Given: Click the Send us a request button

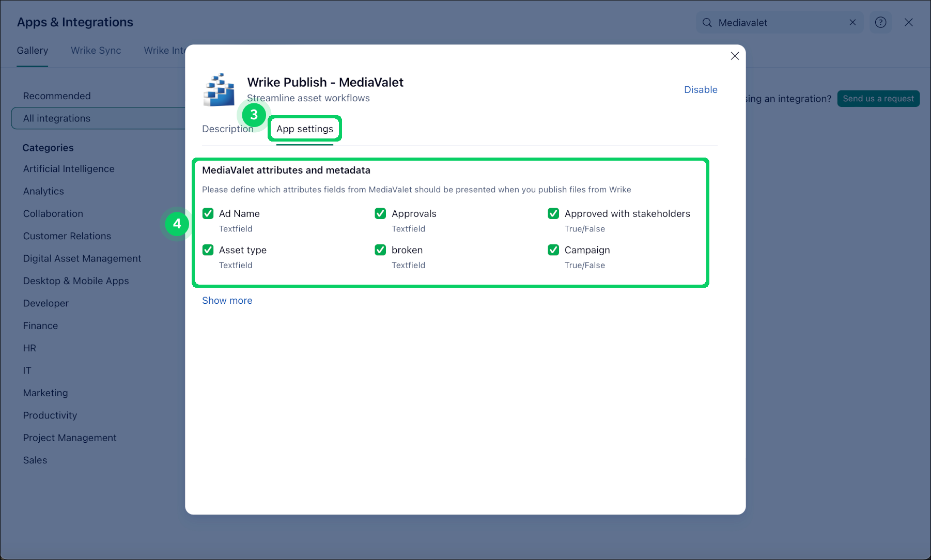Looking at the screenshot, I should click(878, 99).
